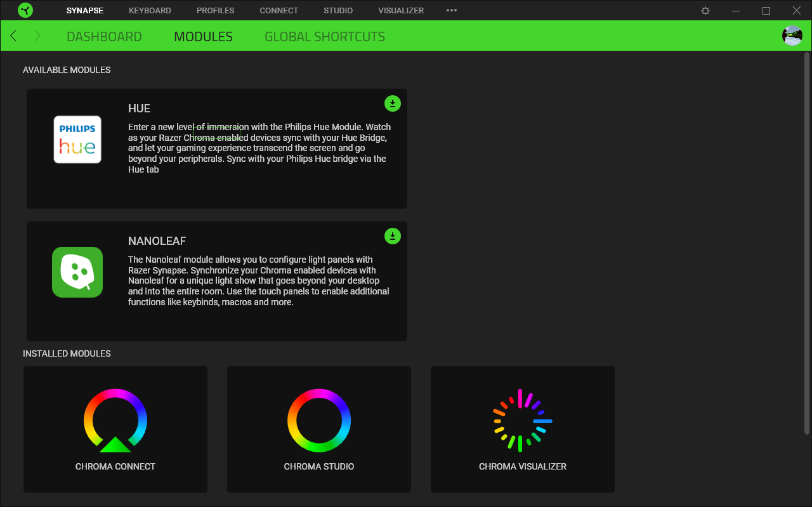The width and height of the screenshot is (812, 507).
Task: Open the Profiles tab
Action: [x=215, y=11]
